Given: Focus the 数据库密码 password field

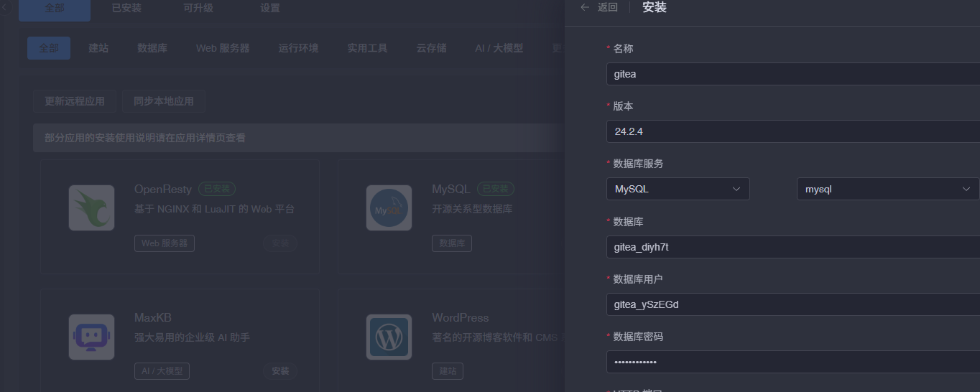Looking at the screenshot, I should point(793,362).
